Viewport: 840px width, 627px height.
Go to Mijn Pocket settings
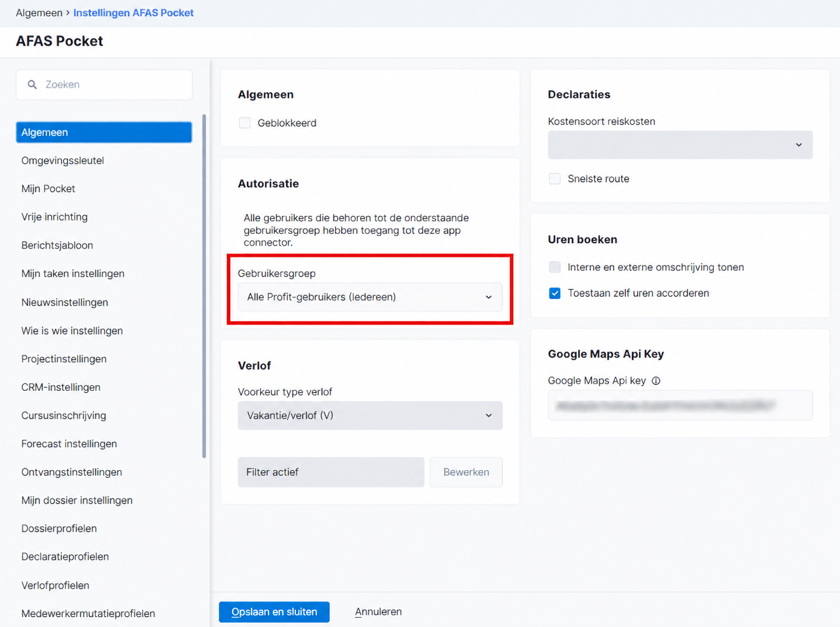point(48,189)
